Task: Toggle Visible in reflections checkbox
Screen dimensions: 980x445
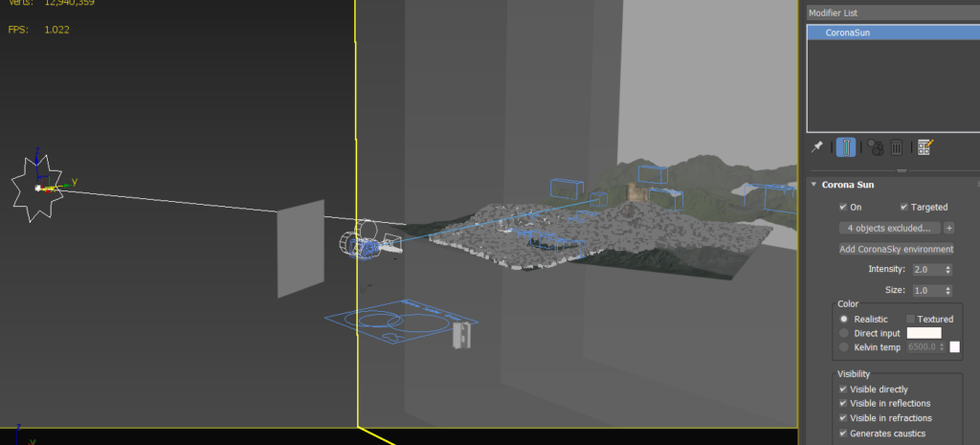Action: point(843,404)
